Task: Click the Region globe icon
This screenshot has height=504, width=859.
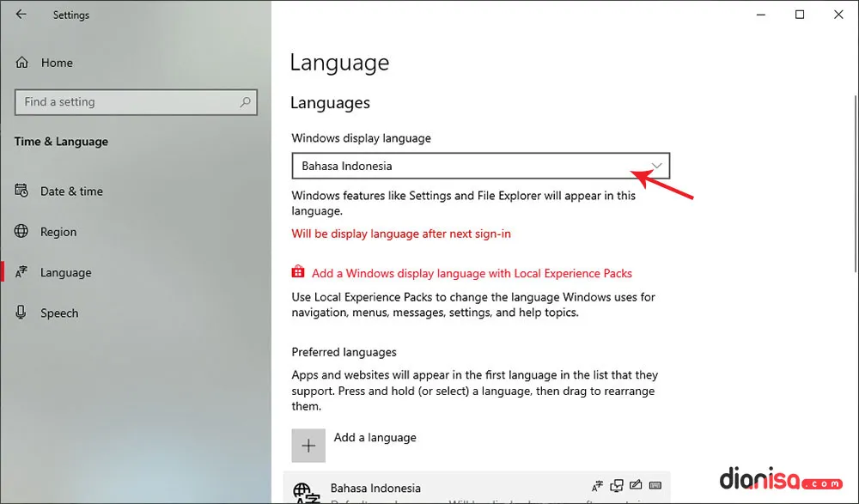Action: tap(21, 231)
